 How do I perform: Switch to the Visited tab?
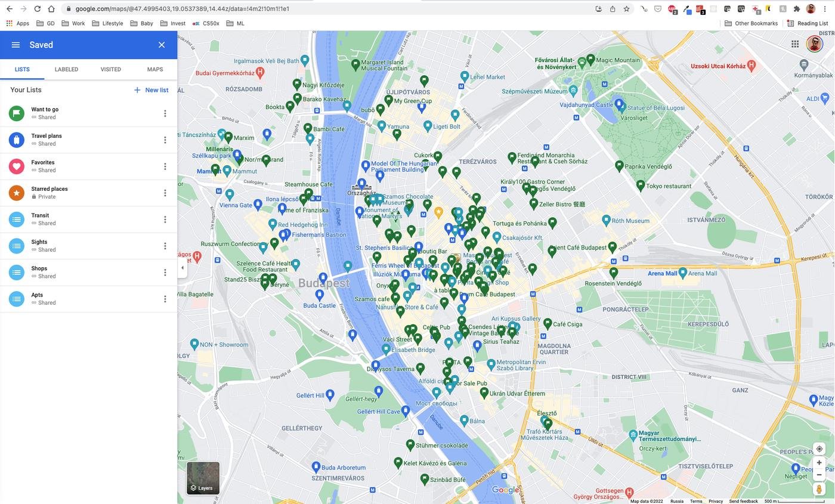click(110, 69)
